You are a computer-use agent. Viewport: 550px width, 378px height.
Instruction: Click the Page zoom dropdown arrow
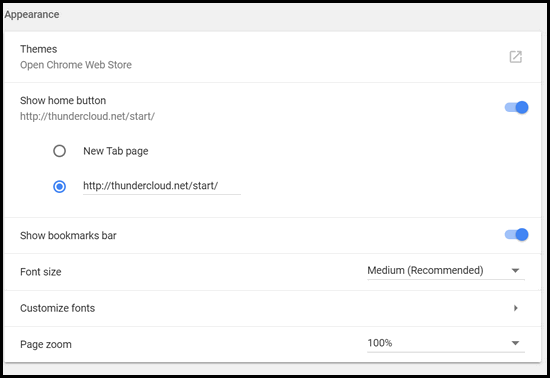[x=515, y=343]
